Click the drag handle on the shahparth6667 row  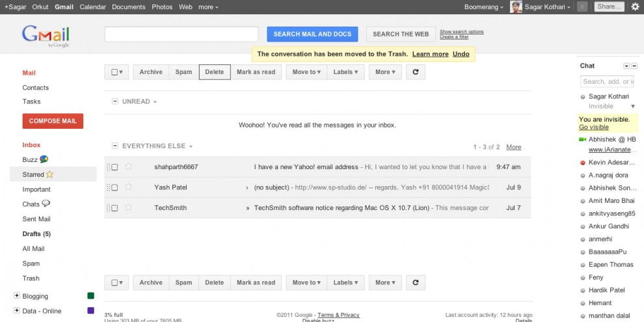109,167
